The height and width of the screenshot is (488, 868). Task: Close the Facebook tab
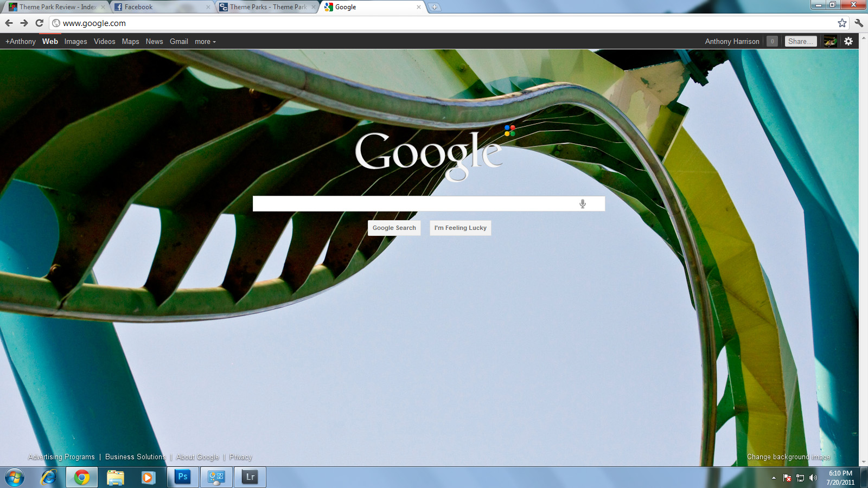[x=208, y=7]
